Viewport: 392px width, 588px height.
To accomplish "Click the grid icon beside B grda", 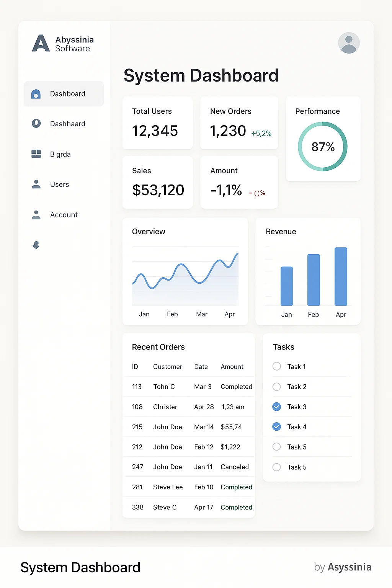I will 36,154.
